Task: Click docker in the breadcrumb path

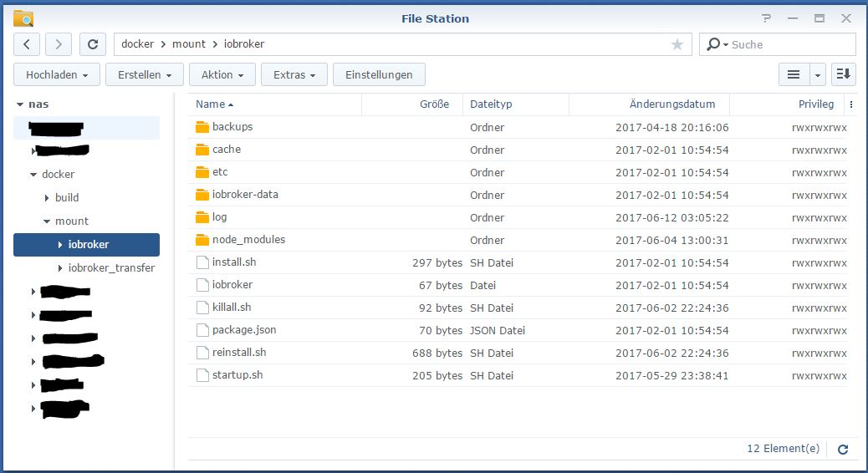Action: tap(137, 43)
